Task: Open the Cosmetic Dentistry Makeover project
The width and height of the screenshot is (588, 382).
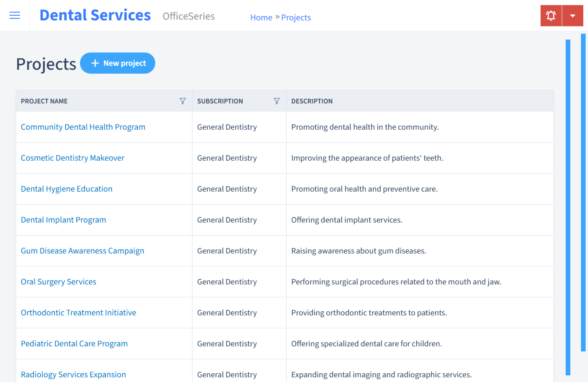Action: 73,158
